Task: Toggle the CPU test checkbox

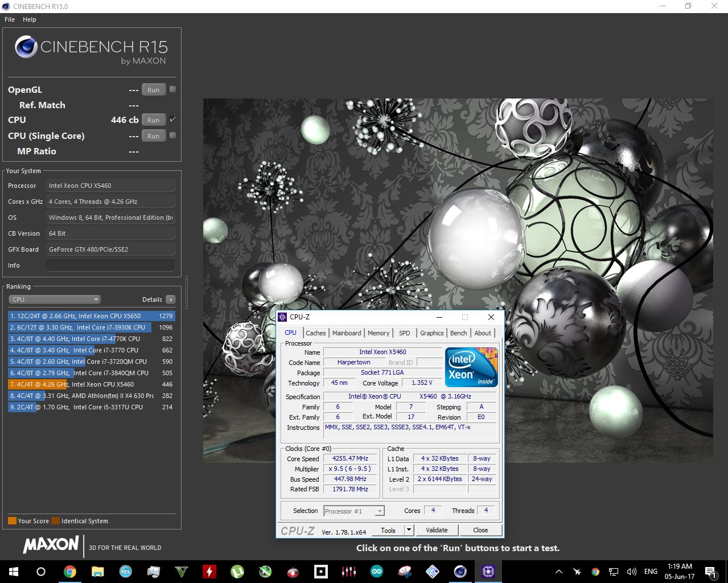Action: point(172,120)
